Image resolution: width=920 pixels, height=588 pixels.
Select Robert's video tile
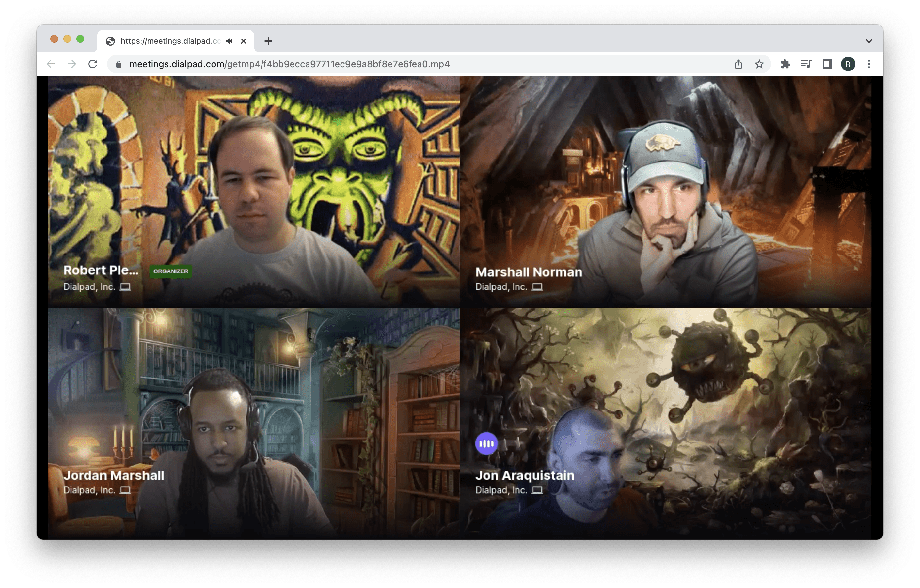[x=254, y=192]
